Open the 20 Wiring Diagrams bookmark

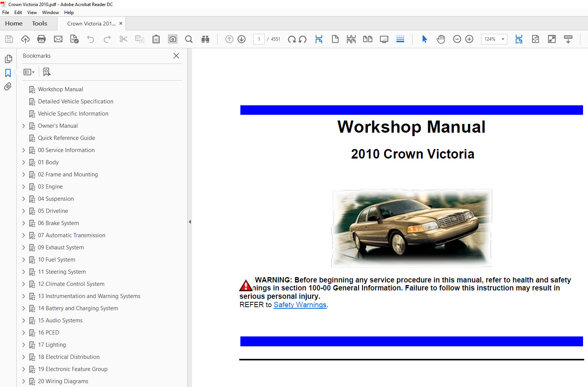[x=63, y=381]
